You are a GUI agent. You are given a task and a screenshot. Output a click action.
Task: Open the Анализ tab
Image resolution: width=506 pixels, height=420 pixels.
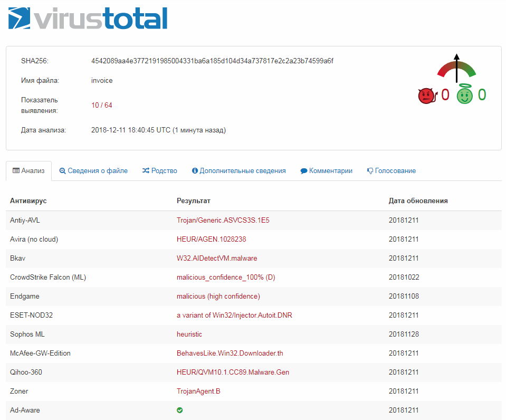pyautogui.click(x=28, y=171)
